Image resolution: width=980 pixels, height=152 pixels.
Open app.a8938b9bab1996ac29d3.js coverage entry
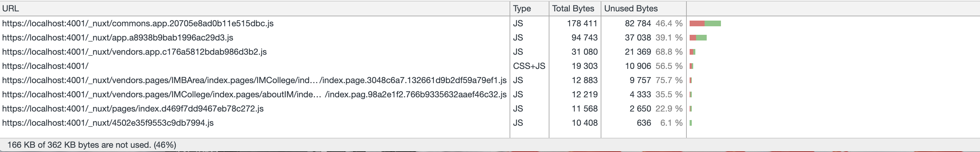click(117, 38)
